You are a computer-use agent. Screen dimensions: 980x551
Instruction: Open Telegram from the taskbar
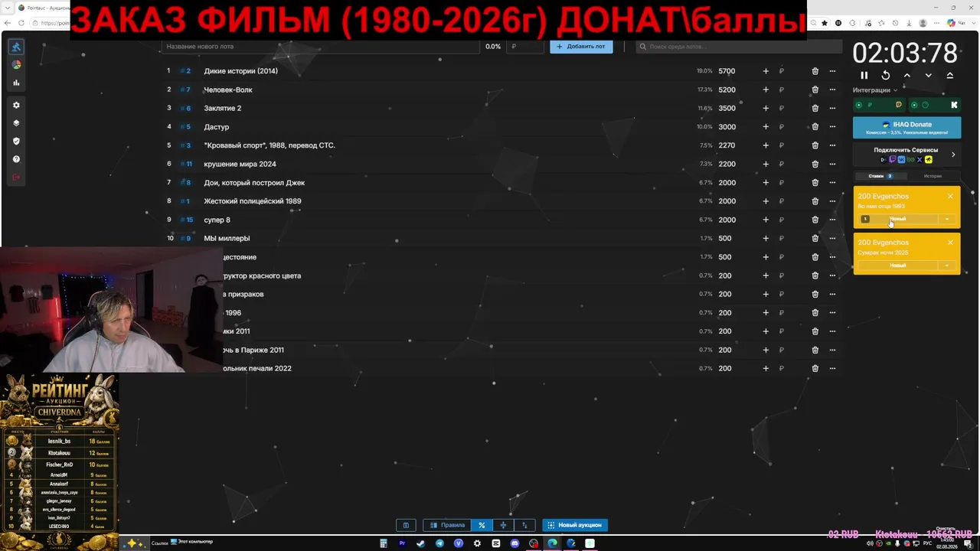click(x=439, y=543)
